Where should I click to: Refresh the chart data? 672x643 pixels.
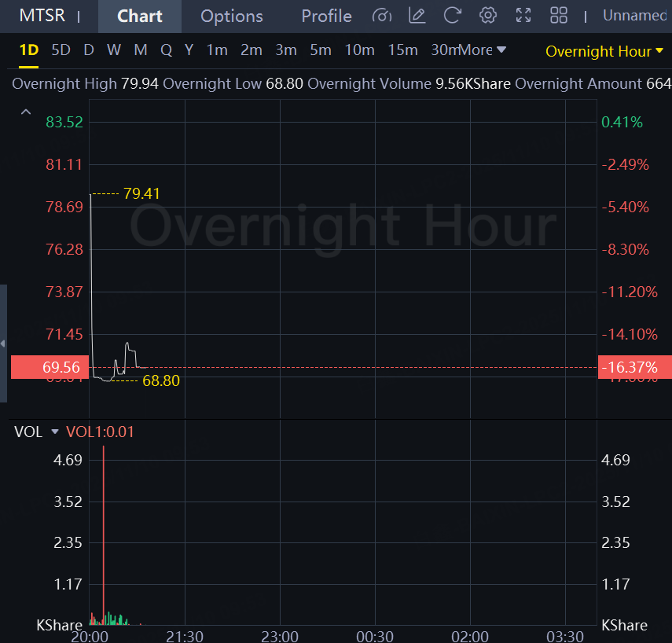point(452,16)
